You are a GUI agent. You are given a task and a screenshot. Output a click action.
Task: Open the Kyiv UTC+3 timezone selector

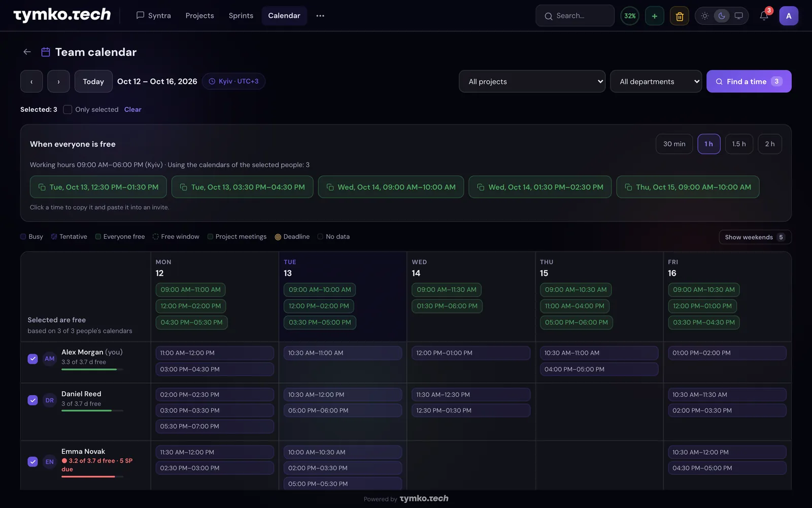(233, 81)
